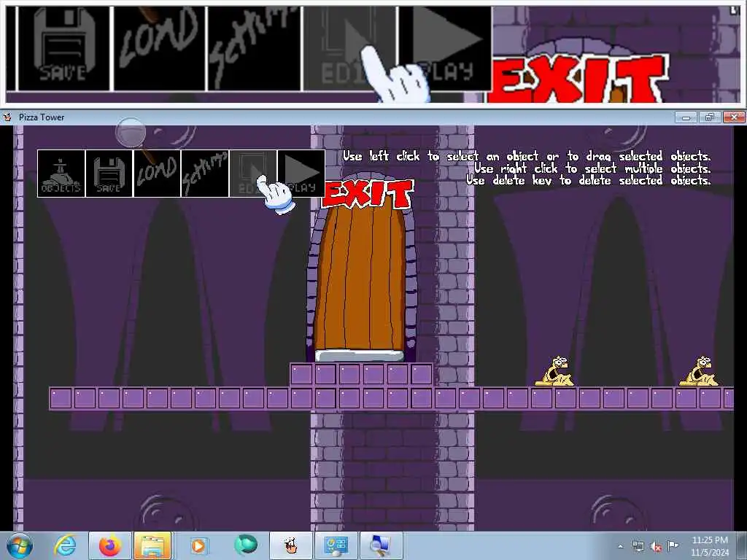The width and height of the screenshot is (747, 560).
Task: Switch to Pizza Tower taskbar button
Action: click(x=291, y=545)
